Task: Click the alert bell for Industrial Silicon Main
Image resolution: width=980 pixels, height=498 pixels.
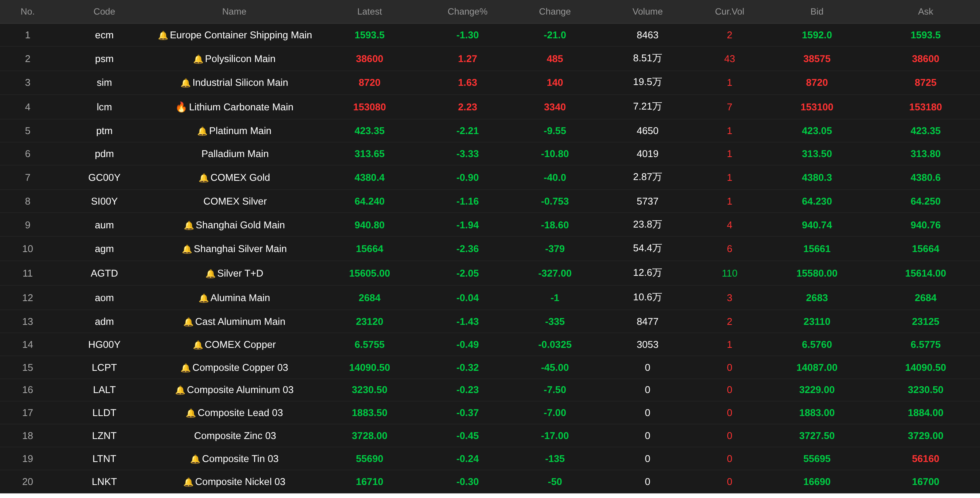Action: click(x=185, y=83)
